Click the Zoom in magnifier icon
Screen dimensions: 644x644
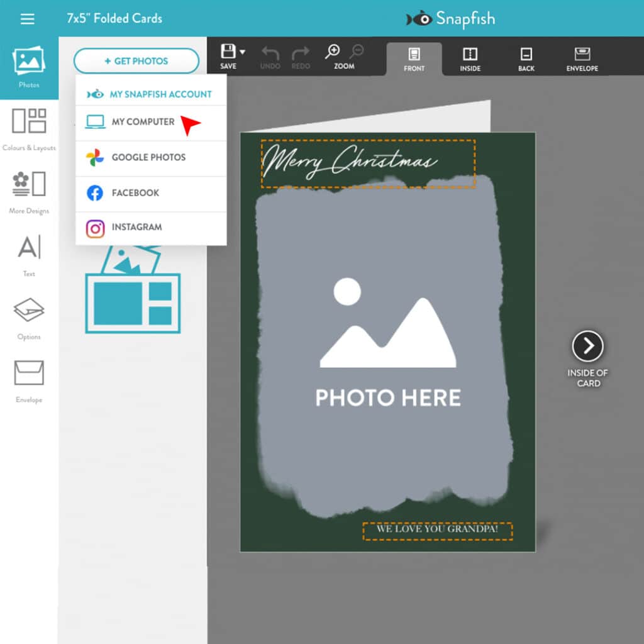pyautogui.click(x=333, y=50)
